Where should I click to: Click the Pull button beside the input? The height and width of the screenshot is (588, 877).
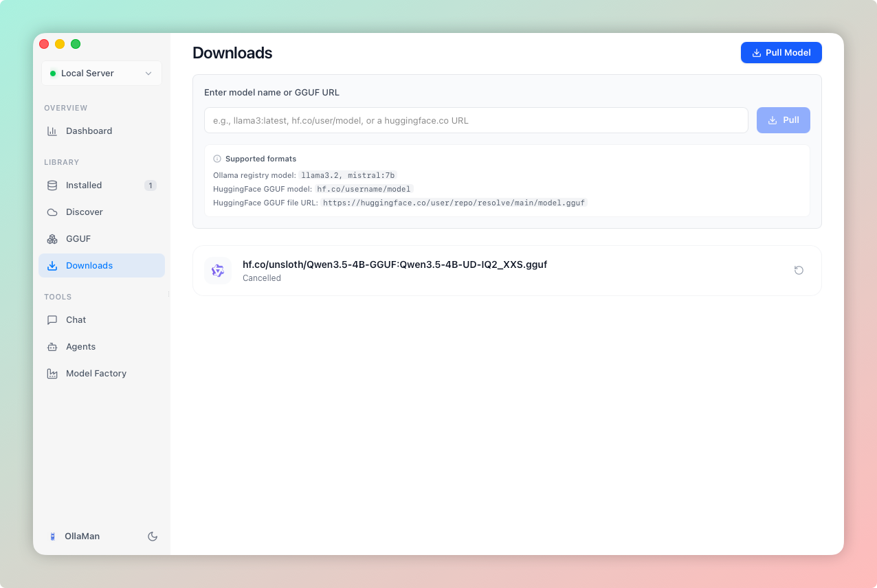pos(784,120)
